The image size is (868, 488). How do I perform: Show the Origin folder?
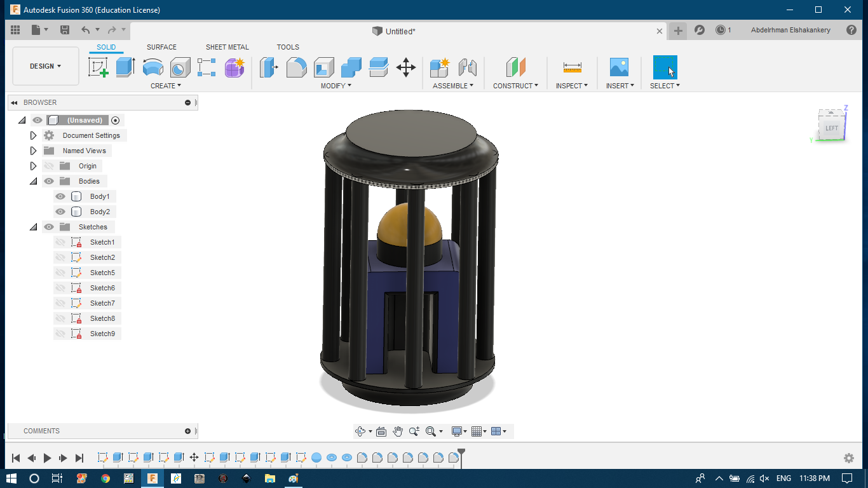(49, 166)
